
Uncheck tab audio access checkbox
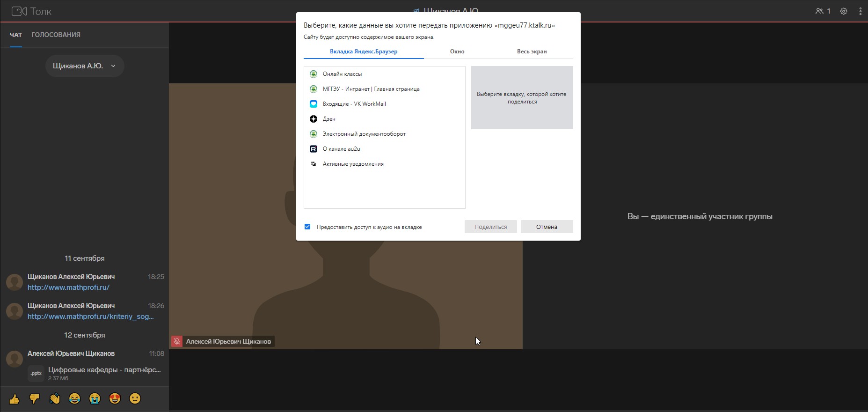(x=307, y=227)
